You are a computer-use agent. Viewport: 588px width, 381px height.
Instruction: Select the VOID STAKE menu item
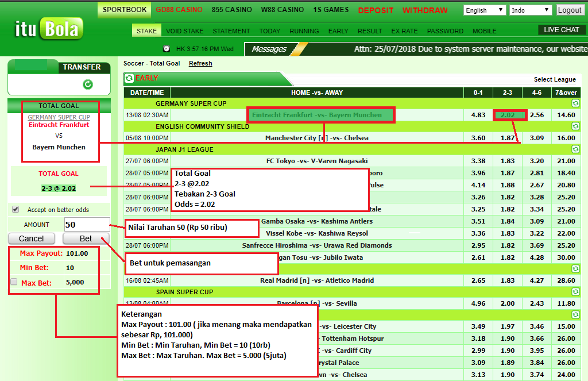pyautogui.click(x=184, y=31)
